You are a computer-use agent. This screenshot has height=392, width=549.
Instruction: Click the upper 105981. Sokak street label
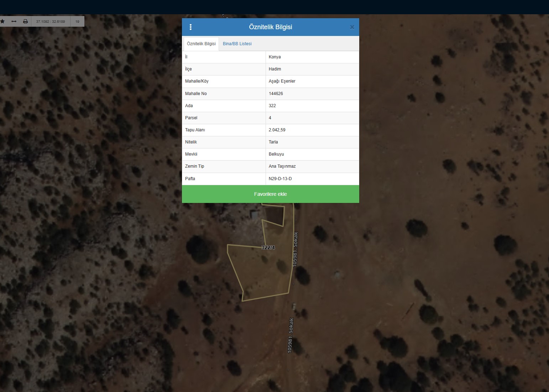coord(295,249)
